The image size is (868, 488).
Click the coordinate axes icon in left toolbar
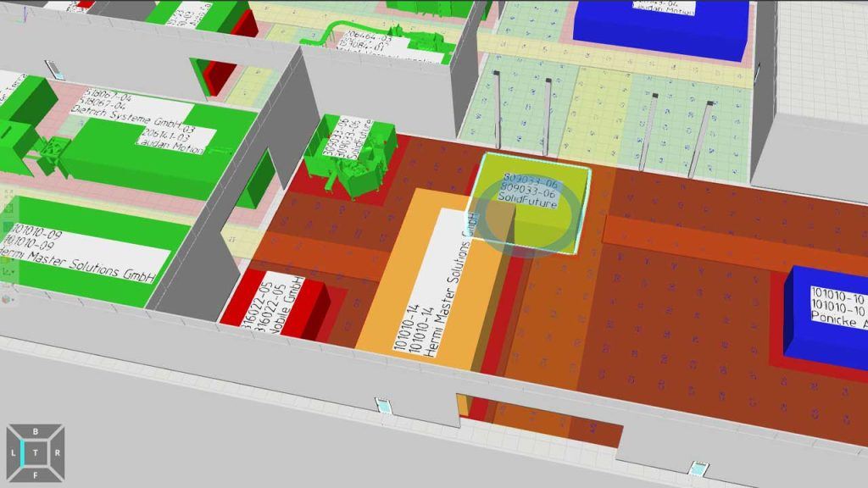coord(6,271)
